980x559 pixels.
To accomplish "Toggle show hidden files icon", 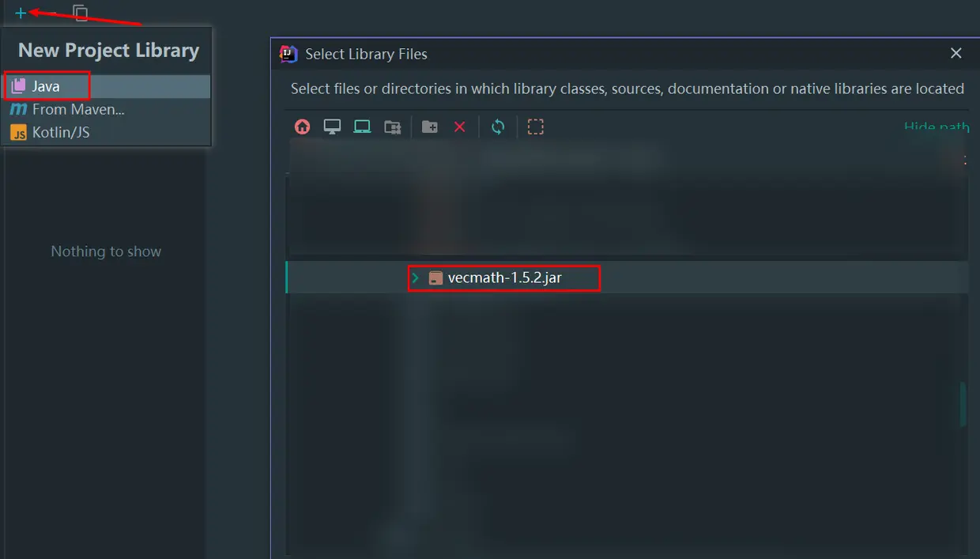I will coord(536,127).
